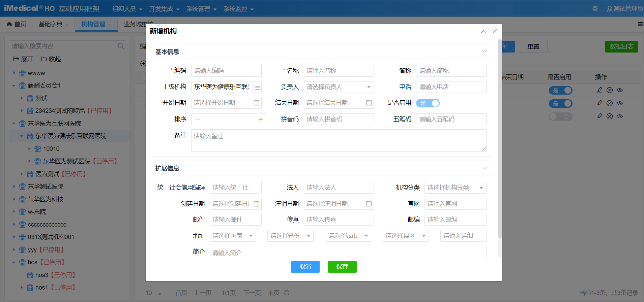This screenshot has width=644, height=302.
Task: Click 重置 button
Action: point(533,46)
